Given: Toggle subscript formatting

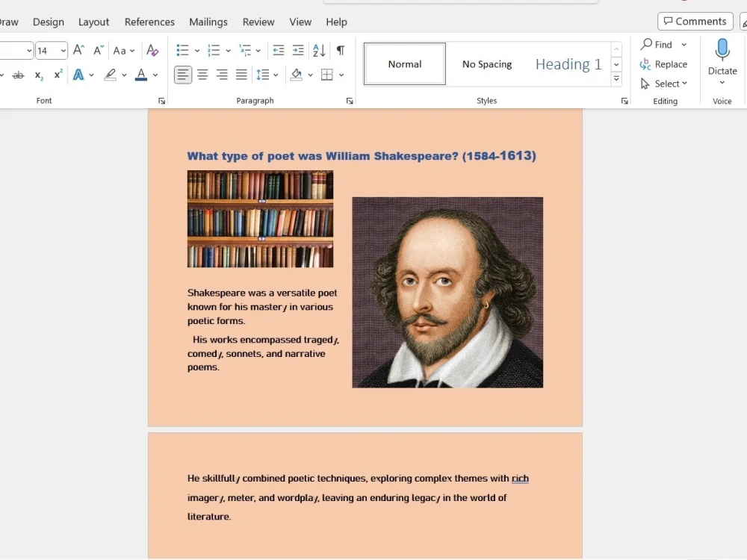Looking at the screenshot, I should click(39, 75).
